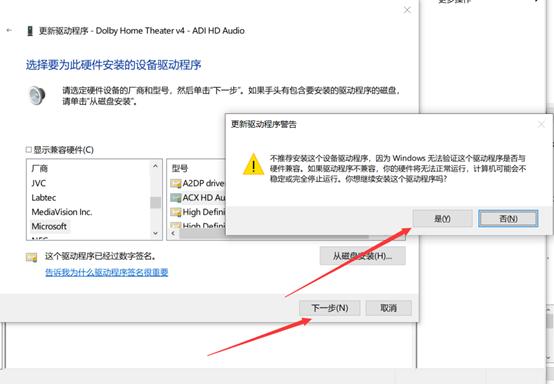
Task: Select JVC in the manufacturer list
Action: point(39,183)
